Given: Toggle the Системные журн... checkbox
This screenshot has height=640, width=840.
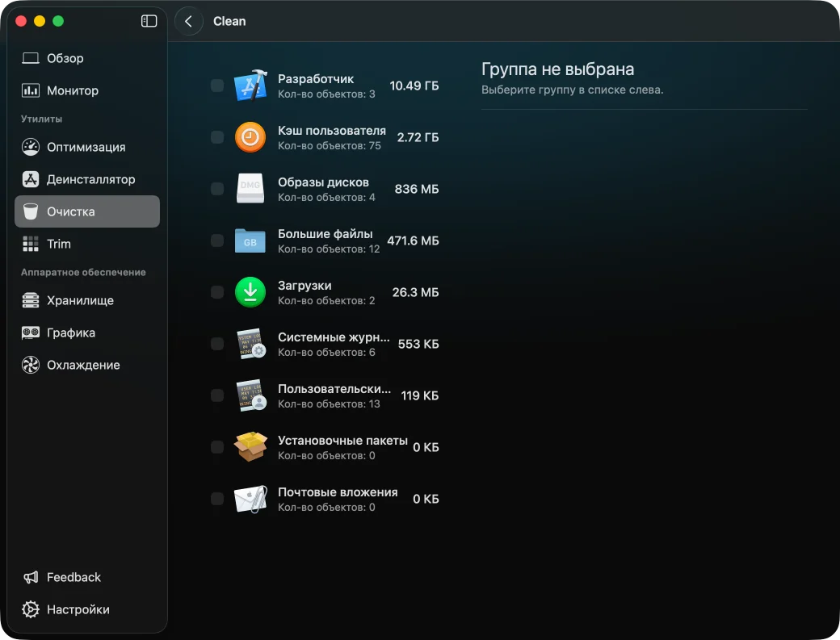Looking at the screenshot, I should 217,344.
